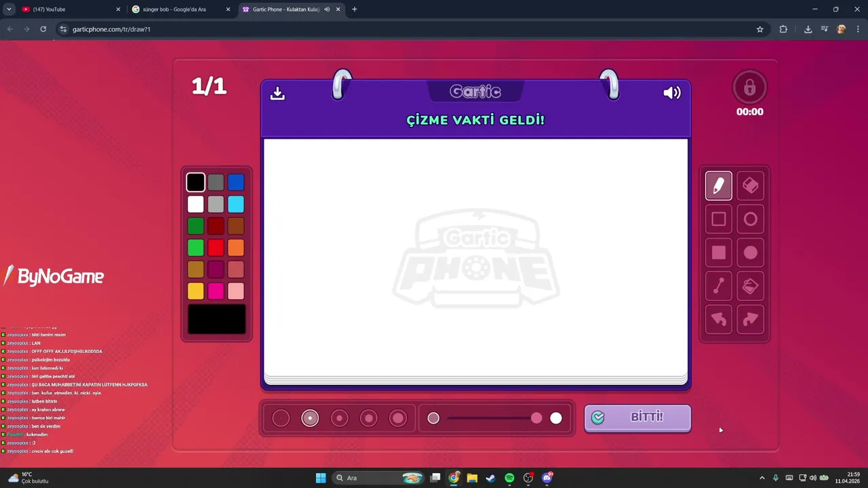Image resolution: width=868 pixels, height=488 pixels.
Task: Click on the white drawing canvas
Action: 475,258
